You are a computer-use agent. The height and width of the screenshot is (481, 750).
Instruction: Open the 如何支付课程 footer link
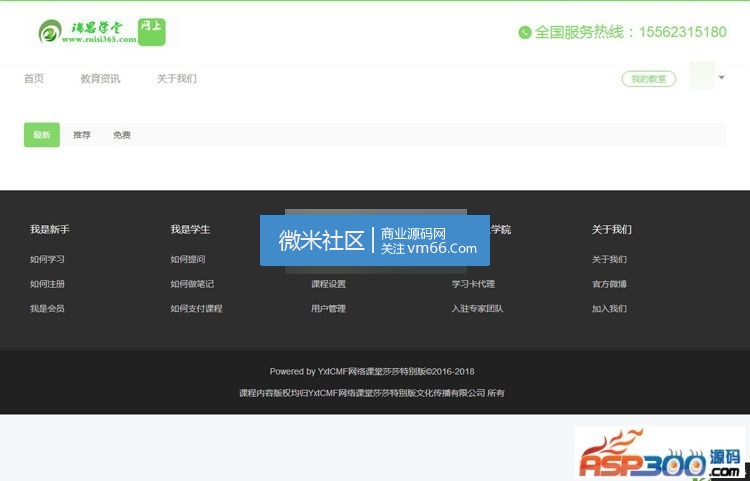click(x=196, y=308)
